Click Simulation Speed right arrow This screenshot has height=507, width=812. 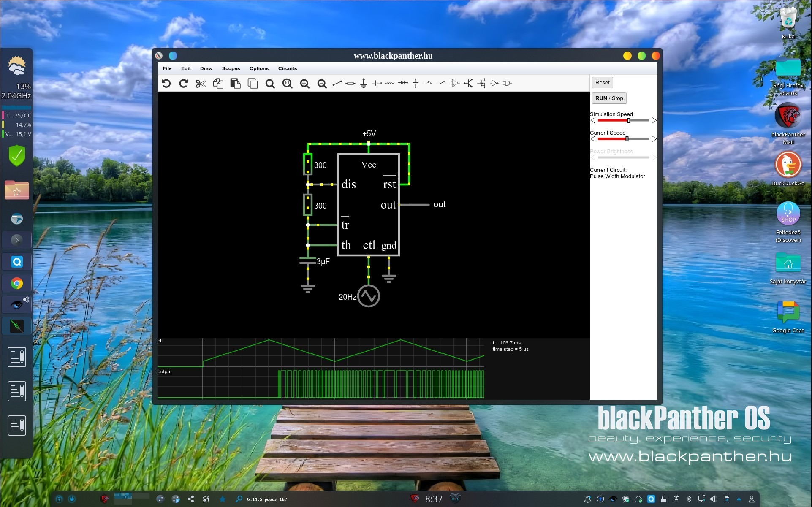[x=654, y=121]
